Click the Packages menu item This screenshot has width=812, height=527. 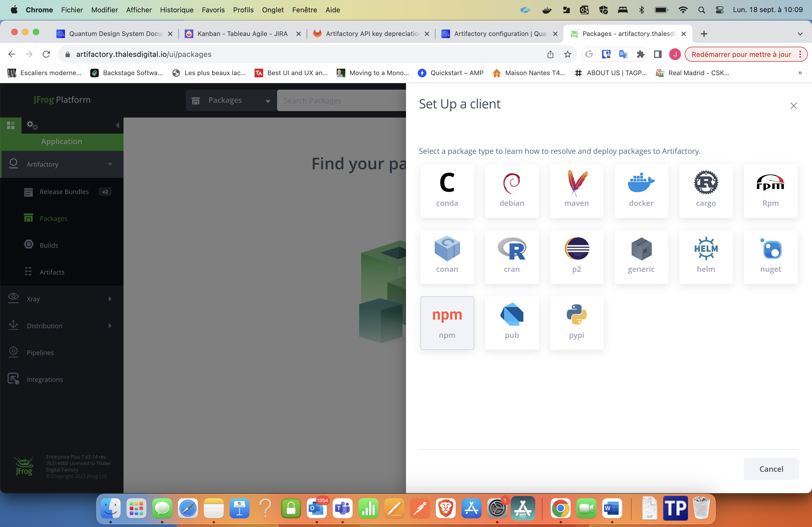click(53, 218)
